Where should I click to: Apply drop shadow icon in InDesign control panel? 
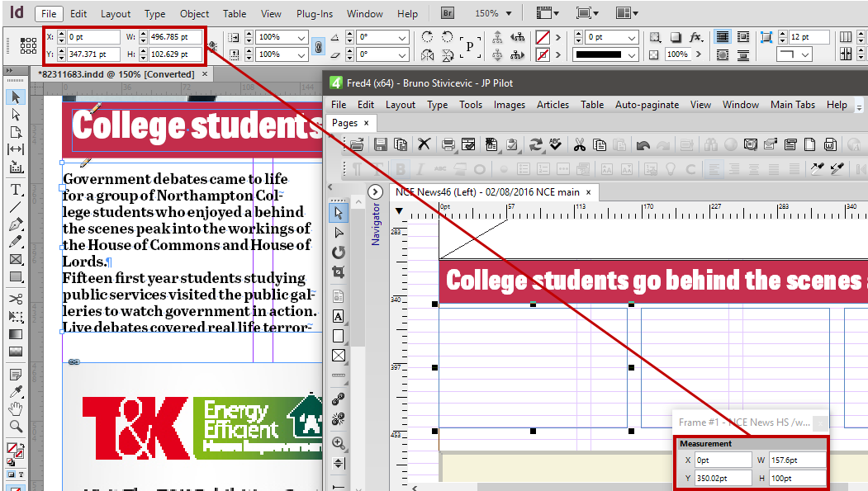[676, 37]
